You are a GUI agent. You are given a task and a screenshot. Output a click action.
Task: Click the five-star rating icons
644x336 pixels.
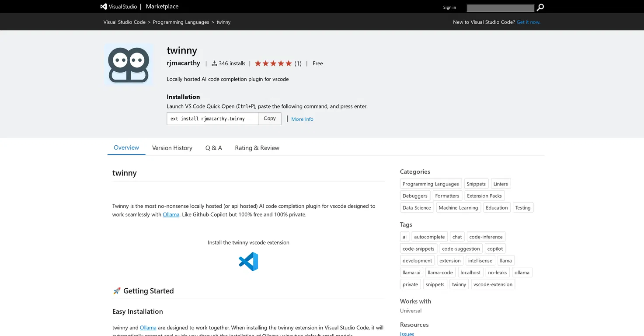pyautogui.click(x=273, y=63)
